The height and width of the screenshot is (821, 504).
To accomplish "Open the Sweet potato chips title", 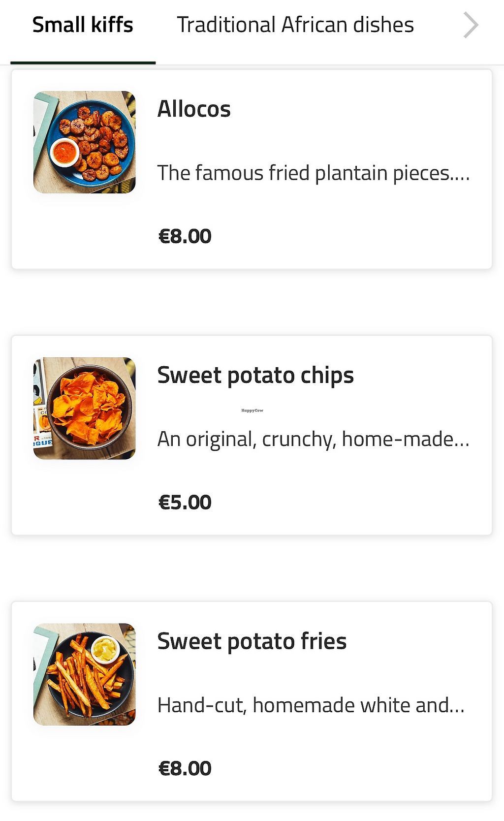I will tap(255, 375).
